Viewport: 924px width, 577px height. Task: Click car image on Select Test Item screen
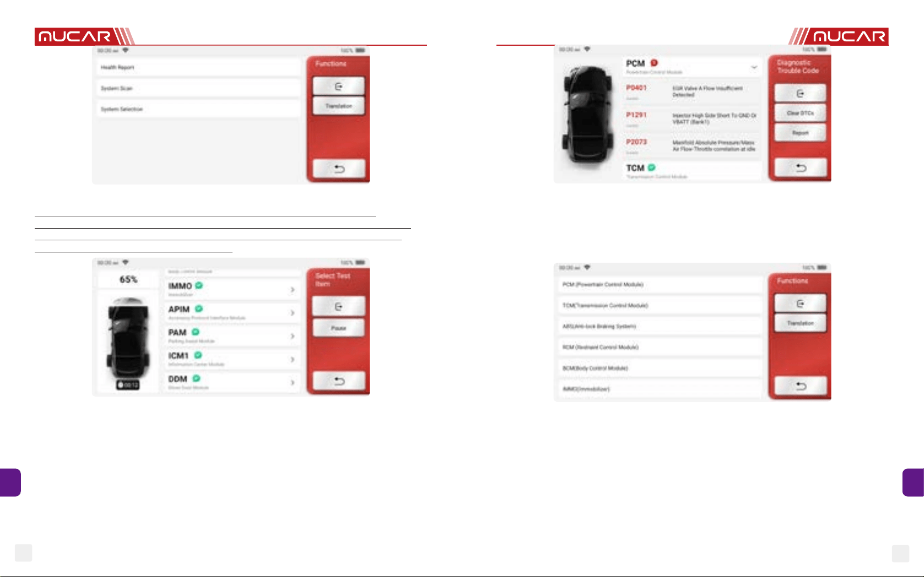128,337
